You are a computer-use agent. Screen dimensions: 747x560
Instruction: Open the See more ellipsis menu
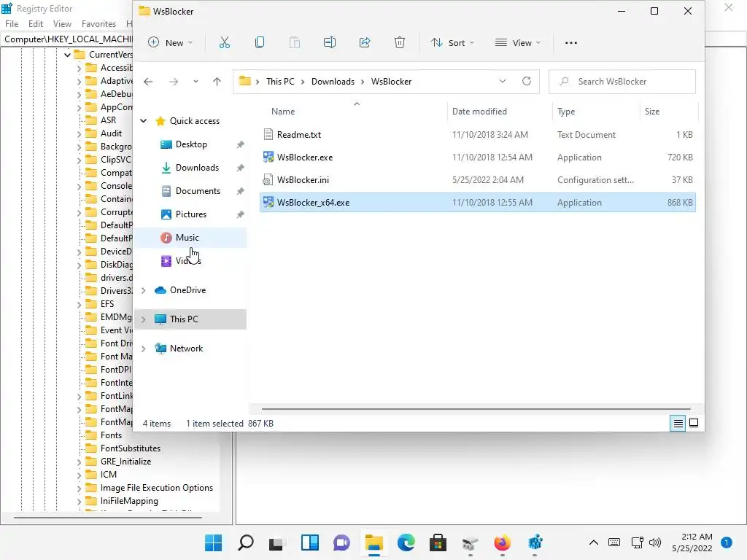click(x=570, y=43)
